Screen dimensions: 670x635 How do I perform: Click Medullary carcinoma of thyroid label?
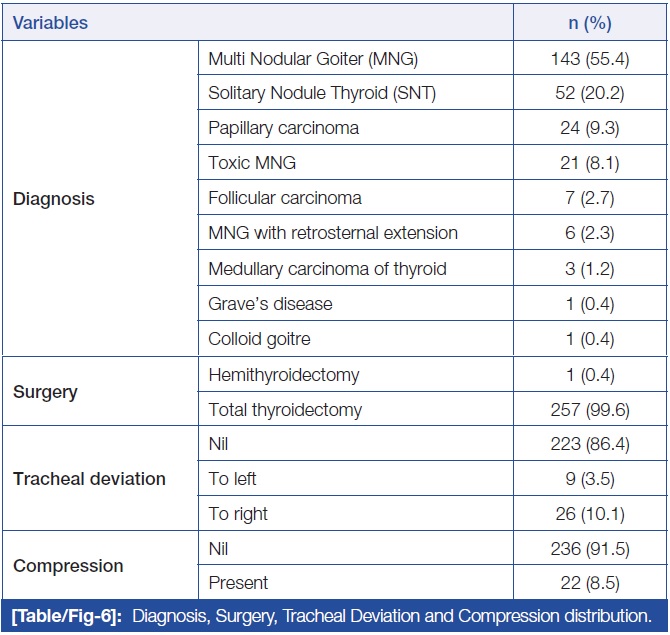[327, 268]
